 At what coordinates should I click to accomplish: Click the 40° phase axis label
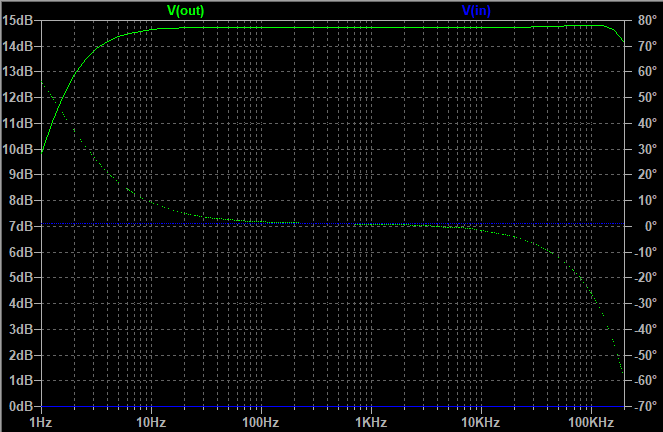[x=647, y=123]
